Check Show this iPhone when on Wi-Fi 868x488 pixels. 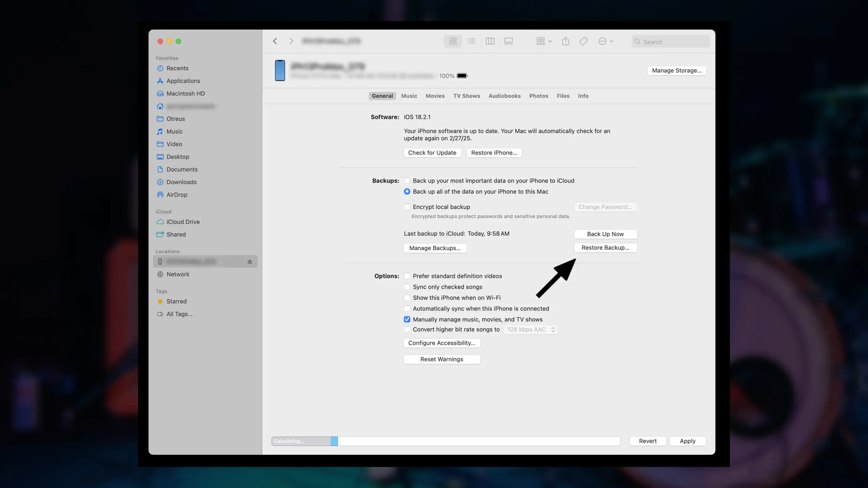[407, 298]
